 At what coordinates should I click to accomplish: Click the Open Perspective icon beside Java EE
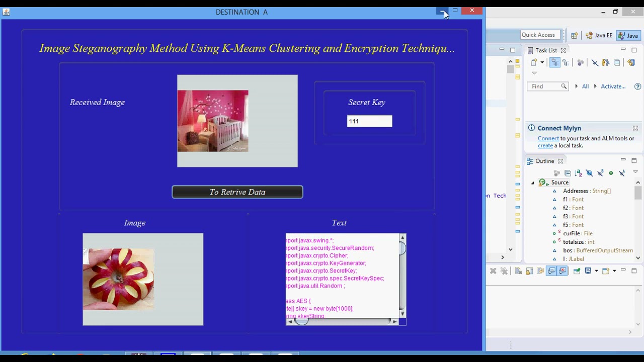575,36
